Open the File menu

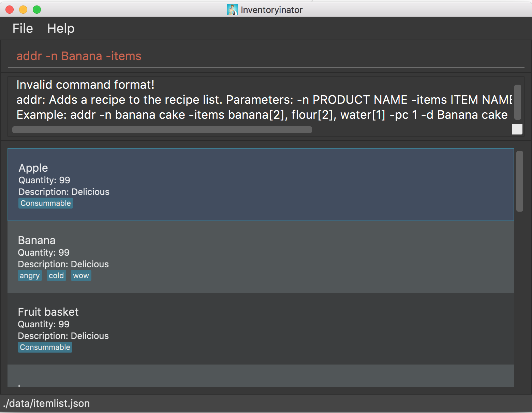23,28
